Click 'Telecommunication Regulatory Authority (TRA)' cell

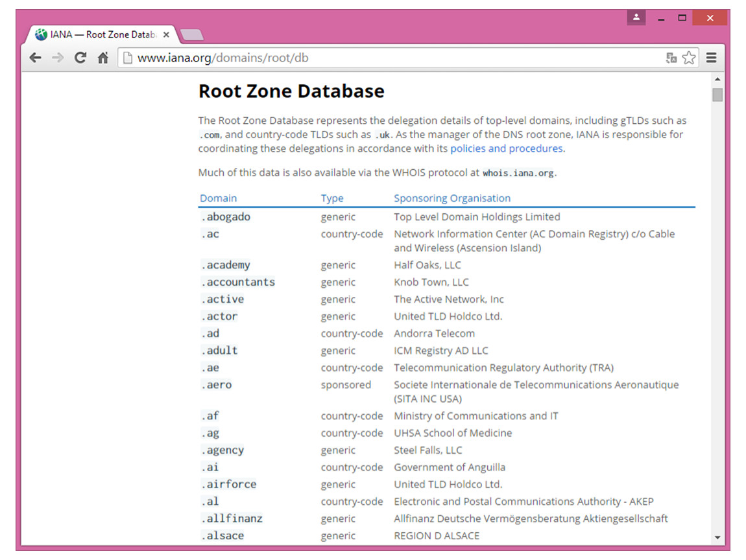pyautogui.click(x=503, y=367)
